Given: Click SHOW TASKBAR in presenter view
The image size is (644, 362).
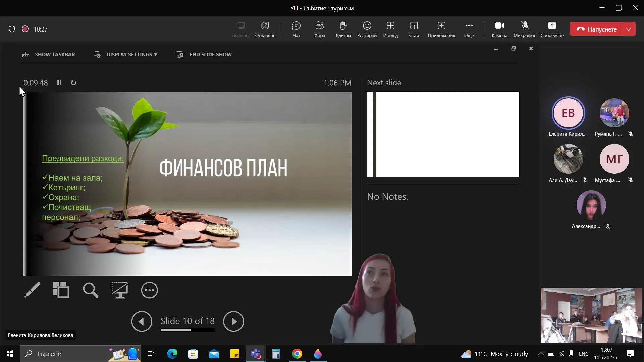Looking at the screenshot, I should coord(49,54).
